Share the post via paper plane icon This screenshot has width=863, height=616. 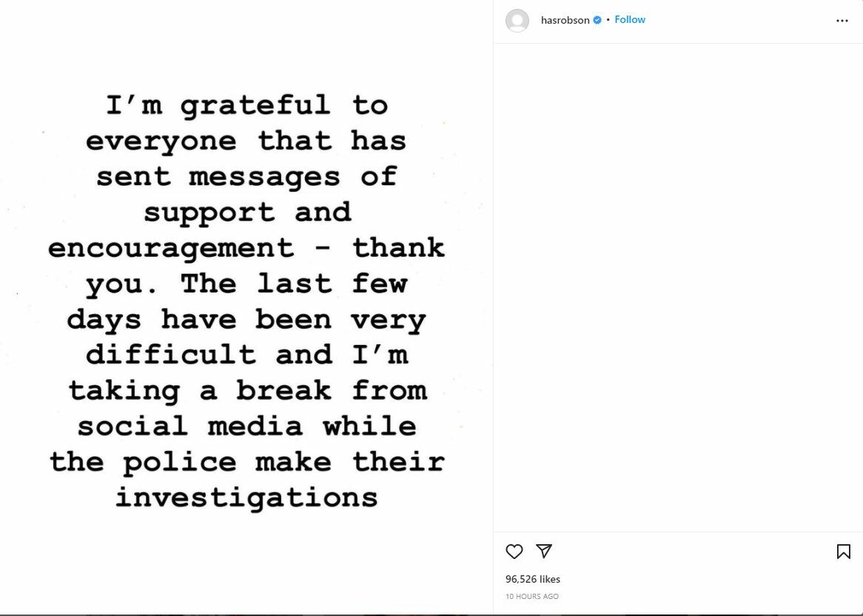click(x=544, y=551)
